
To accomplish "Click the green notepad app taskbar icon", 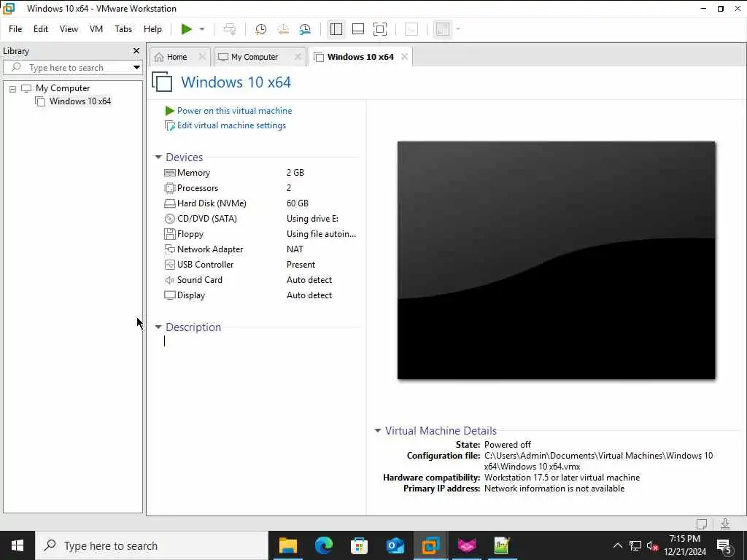I will (502, 545).
